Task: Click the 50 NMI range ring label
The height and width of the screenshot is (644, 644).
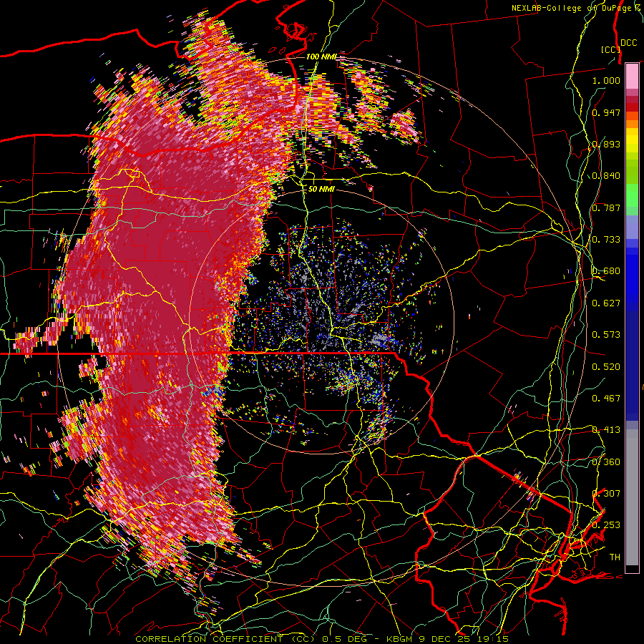Action: coord(321,189)
